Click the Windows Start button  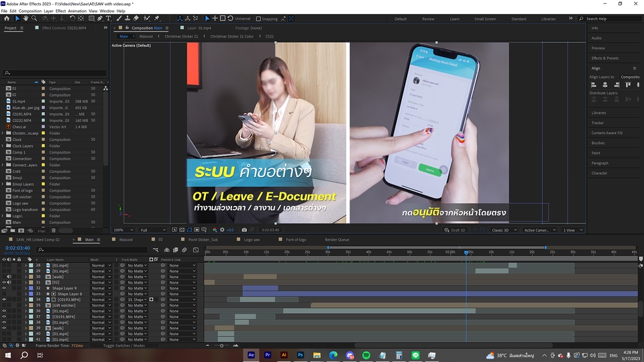(7, 355)
